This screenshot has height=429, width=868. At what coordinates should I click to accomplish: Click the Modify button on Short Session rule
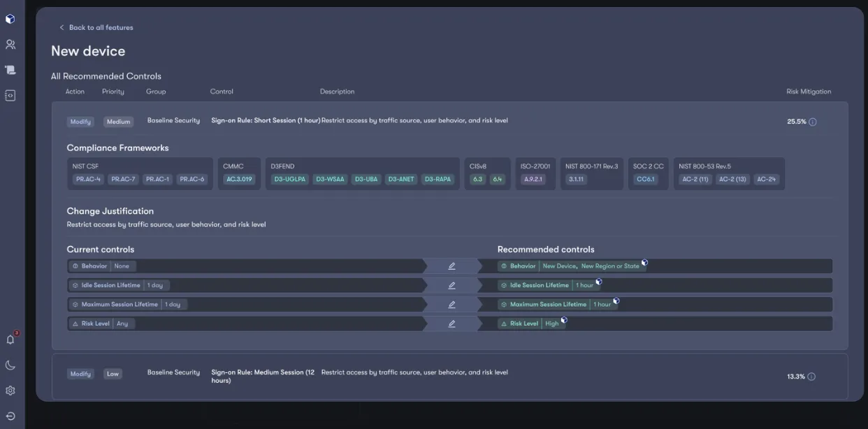point(80,121)
